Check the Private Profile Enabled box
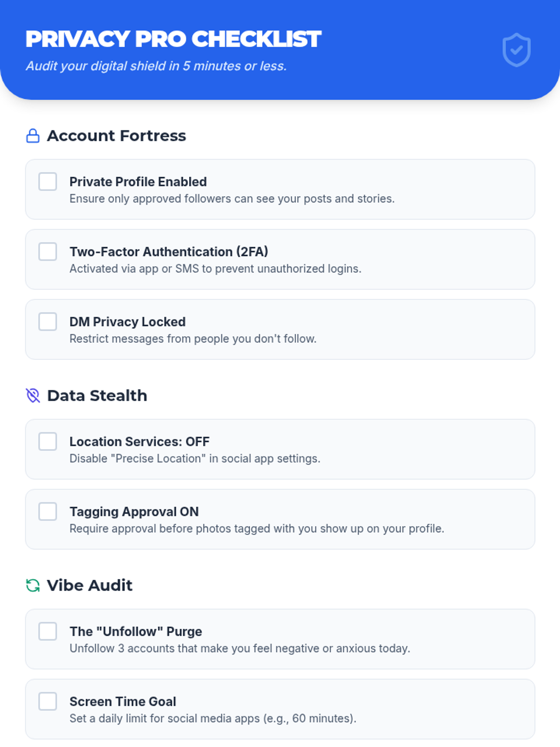The image size is (560, 747). [x=48, y=182]
